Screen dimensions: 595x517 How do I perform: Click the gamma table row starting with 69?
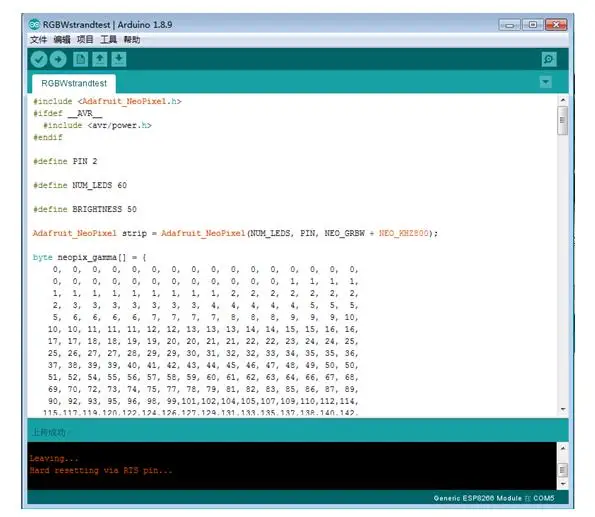203,389
